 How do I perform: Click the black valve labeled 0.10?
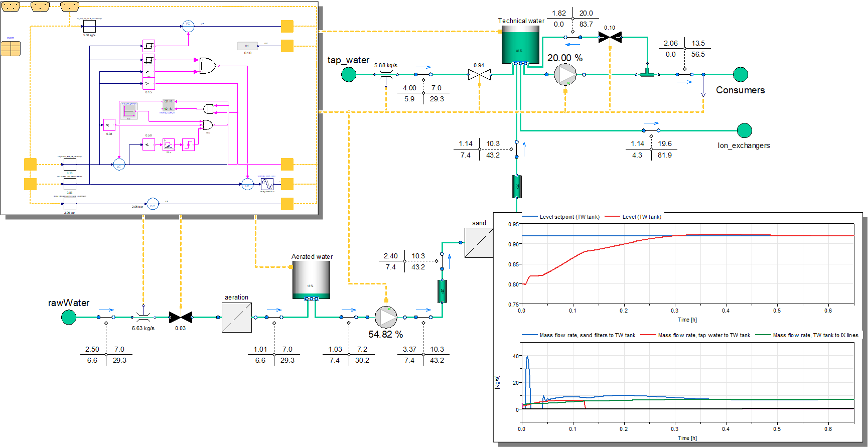point(610,37)
